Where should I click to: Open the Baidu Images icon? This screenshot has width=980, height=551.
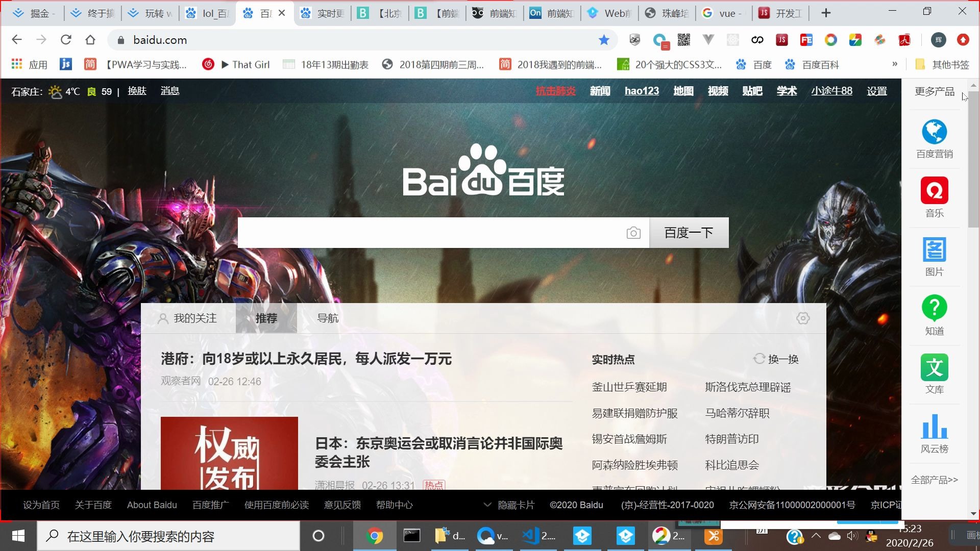click(934, 249)
